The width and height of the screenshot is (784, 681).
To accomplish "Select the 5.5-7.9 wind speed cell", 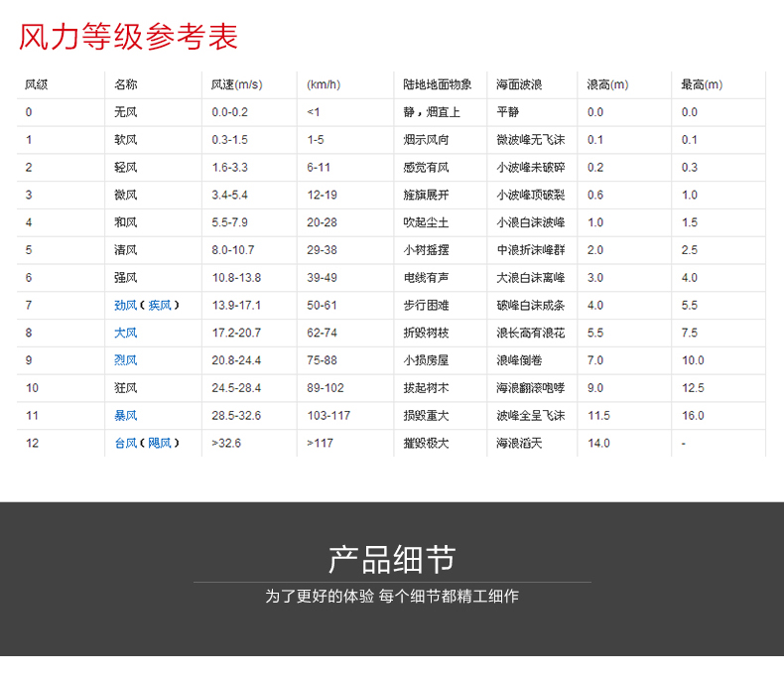I will coord(229,222).
